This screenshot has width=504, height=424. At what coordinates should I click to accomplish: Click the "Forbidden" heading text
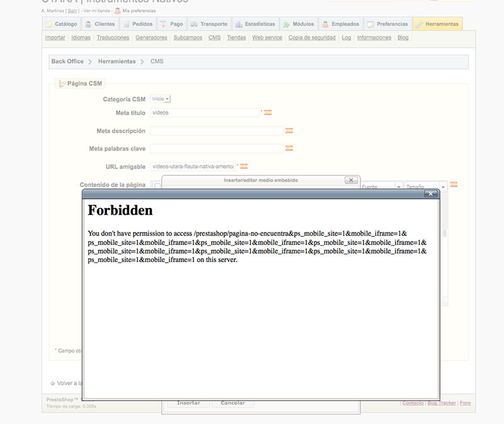point(120,210)
